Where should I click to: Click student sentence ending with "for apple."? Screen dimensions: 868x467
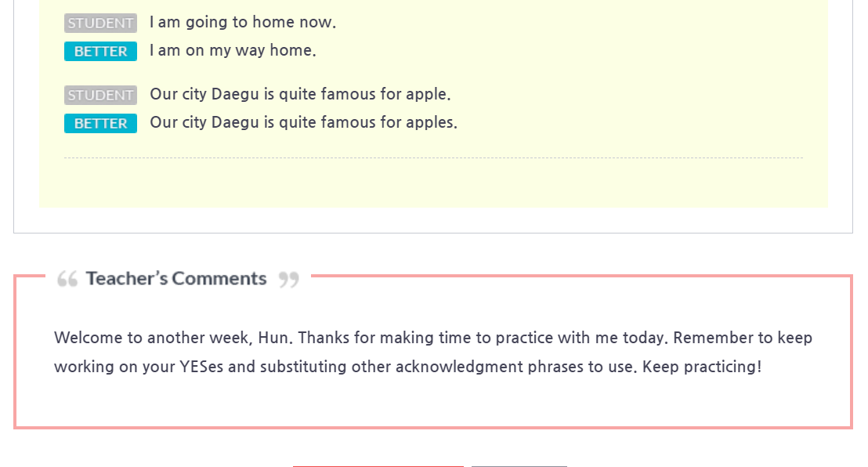pyautogui.click(x=300, y=95)
